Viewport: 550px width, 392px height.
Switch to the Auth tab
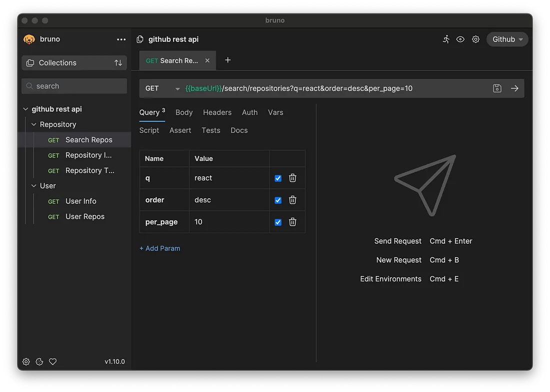[249, 112]
